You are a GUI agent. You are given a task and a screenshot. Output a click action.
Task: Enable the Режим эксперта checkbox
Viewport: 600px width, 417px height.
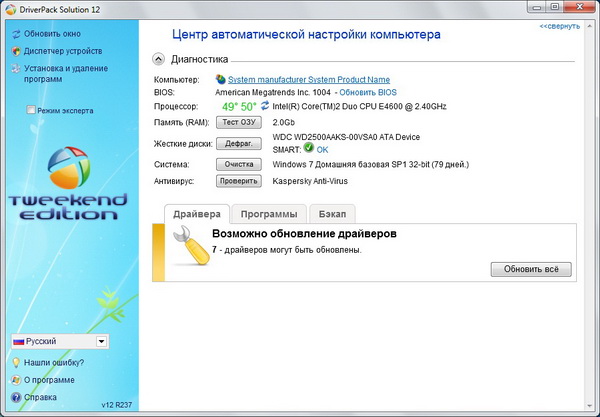pos(32,110)
